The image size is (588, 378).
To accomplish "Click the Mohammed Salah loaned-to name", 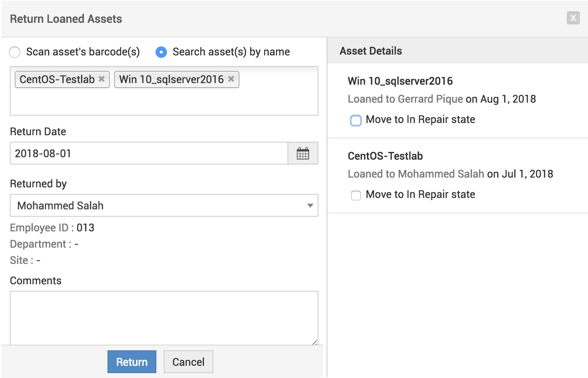I will point(441,174).
